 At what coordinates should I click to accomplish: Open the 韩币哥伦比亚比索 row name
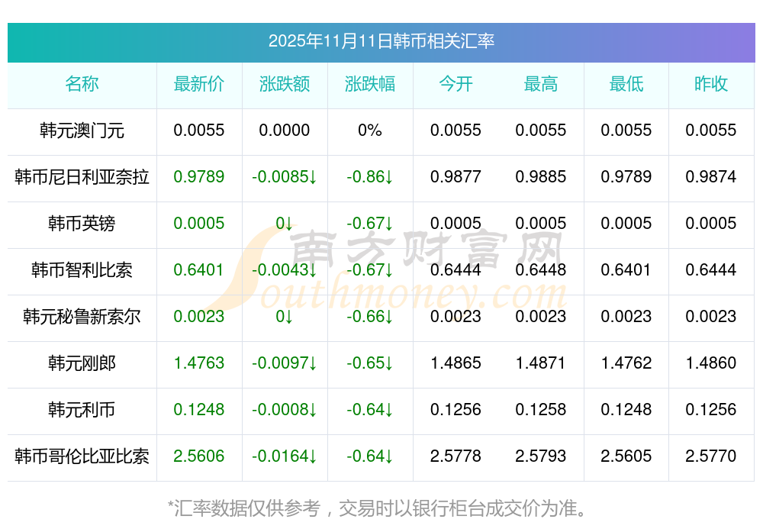coord(82,456)
